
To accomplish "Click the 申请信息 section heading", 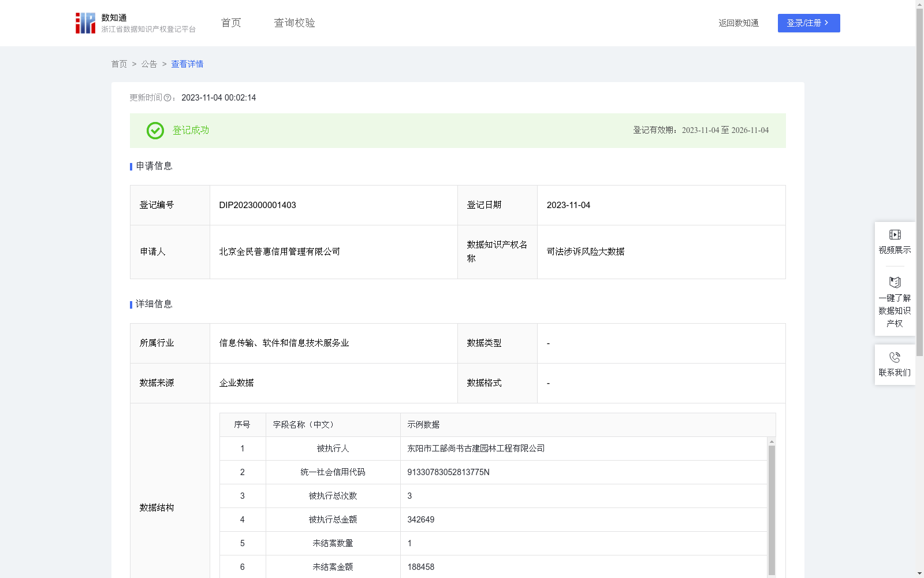I will click(154, 166).
